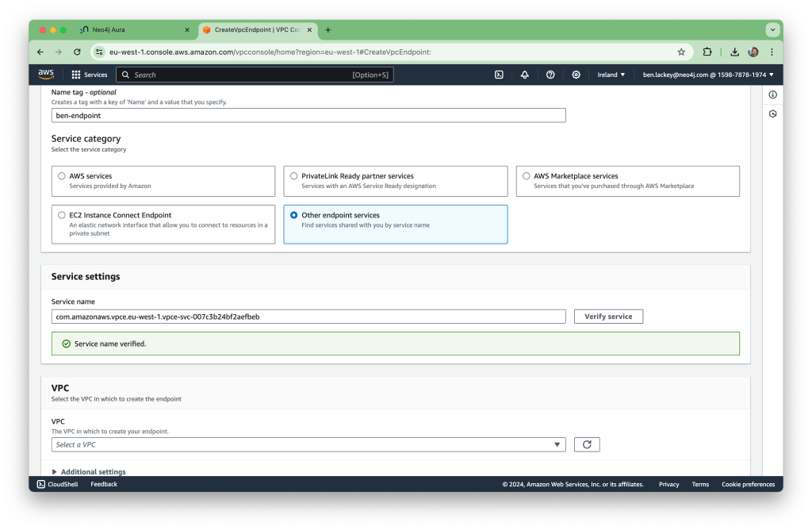This screenshot has height=530, width=812.
Task: Open Amazon Q from the right sidebar
Action: [773, 113]
